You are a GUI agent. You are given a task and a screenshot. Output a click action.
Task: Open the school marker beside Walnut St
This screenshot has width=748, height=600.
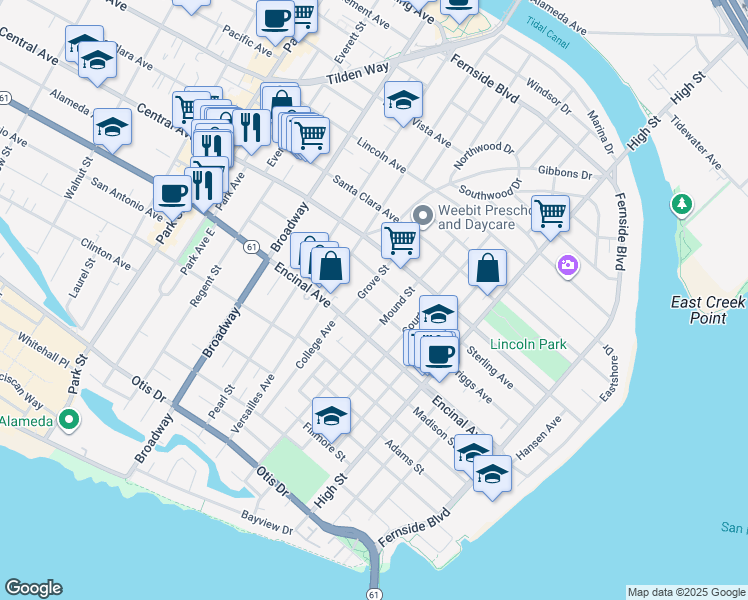click(113, 129)
